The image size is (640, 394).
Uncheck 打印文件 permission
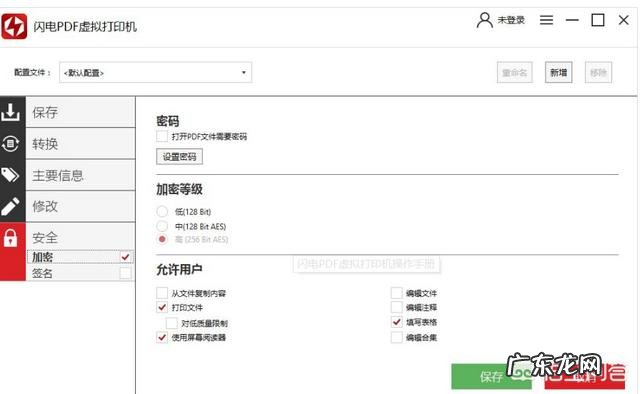162,307
